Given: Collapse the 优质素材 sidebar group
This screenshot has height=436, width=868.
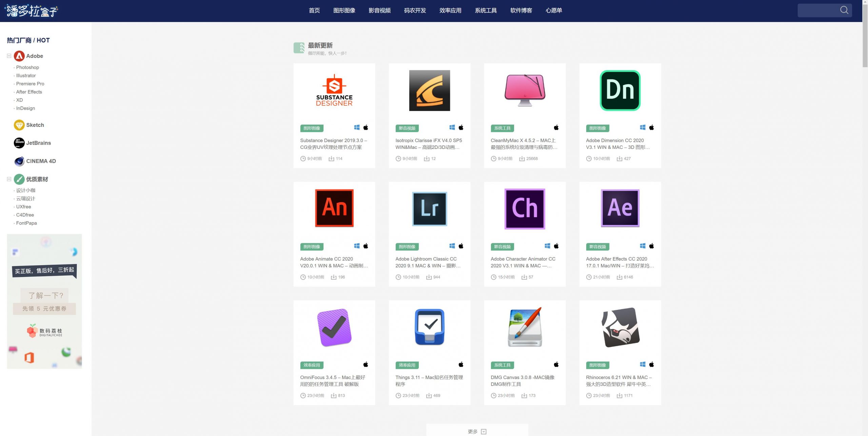Looking at the screenshot, I should (9, 179).
